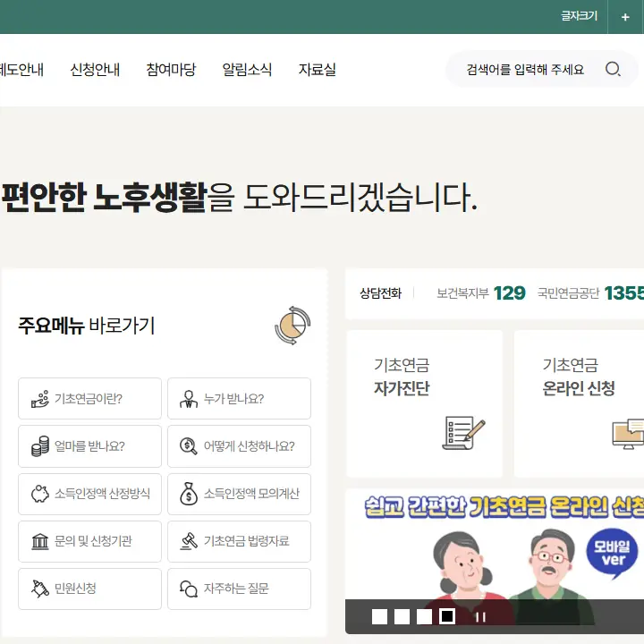
Task: Open the 자료실 menu
Action: tap(317, 70)
